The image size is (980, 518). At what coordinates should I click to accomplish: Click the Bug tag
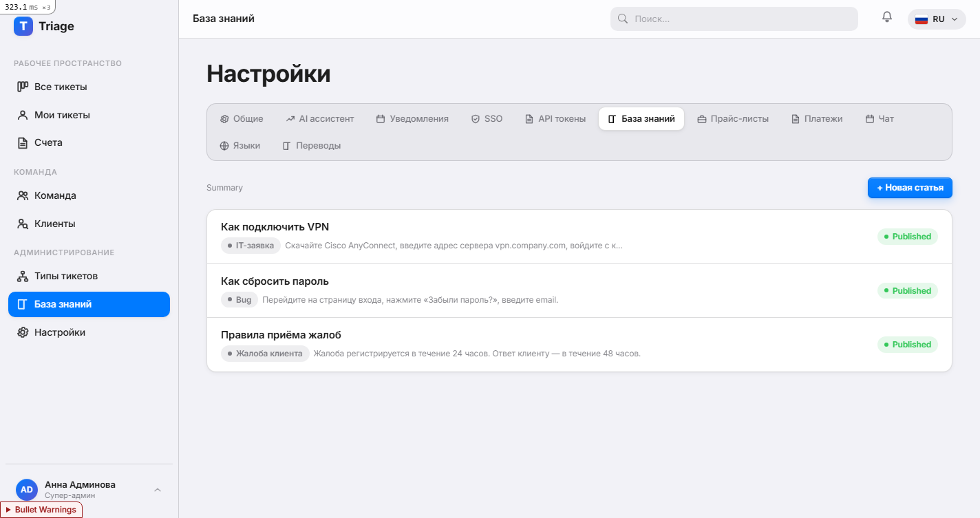pyautogui.click(x=239, y=300)
